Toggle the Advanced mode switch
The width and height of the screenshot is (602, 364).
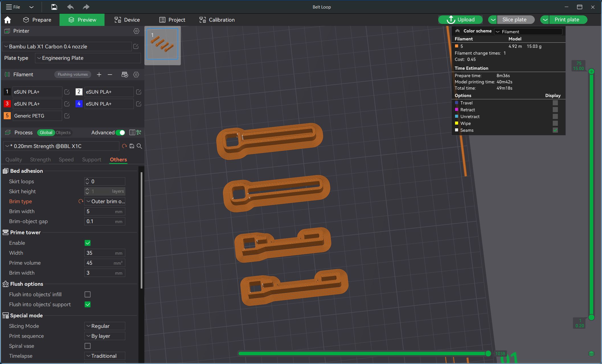[x=120, y=133]
